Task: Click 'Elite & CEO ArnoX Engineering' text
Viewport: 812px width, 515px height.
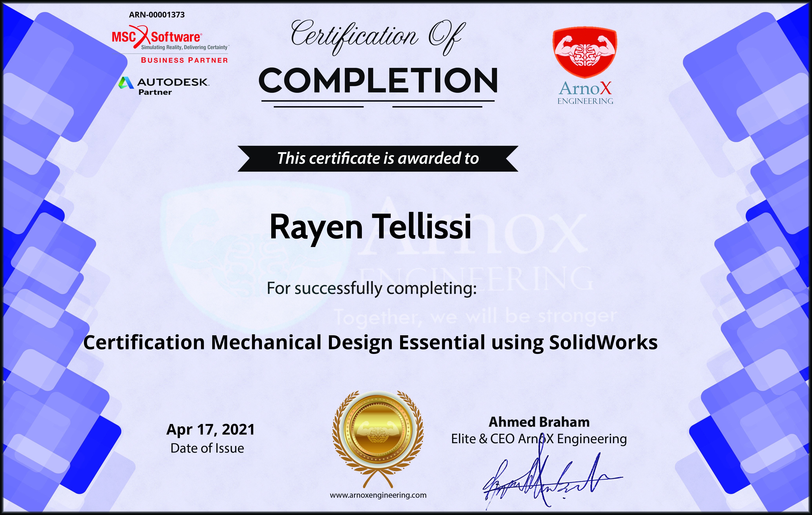Action: (539, 439)
